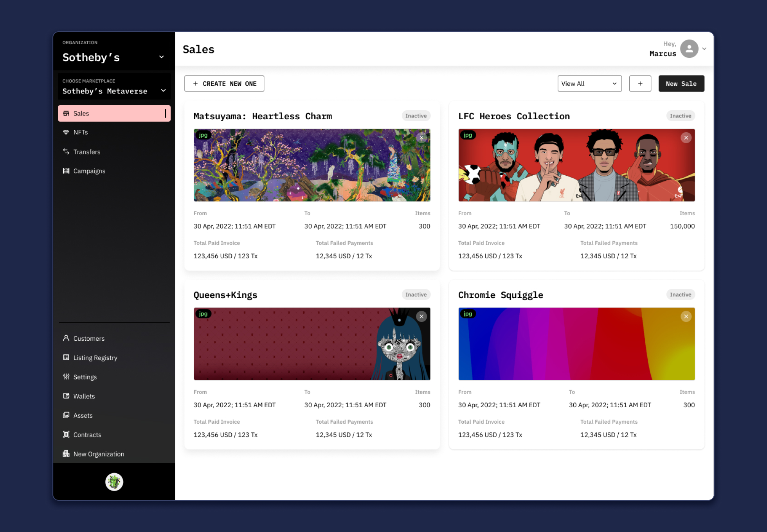Image resolution: width=767 pixels, height=532 pixels.
Task: Click the Transfers arrows icon
Action: pyautogui.click(x=66, y=152)
